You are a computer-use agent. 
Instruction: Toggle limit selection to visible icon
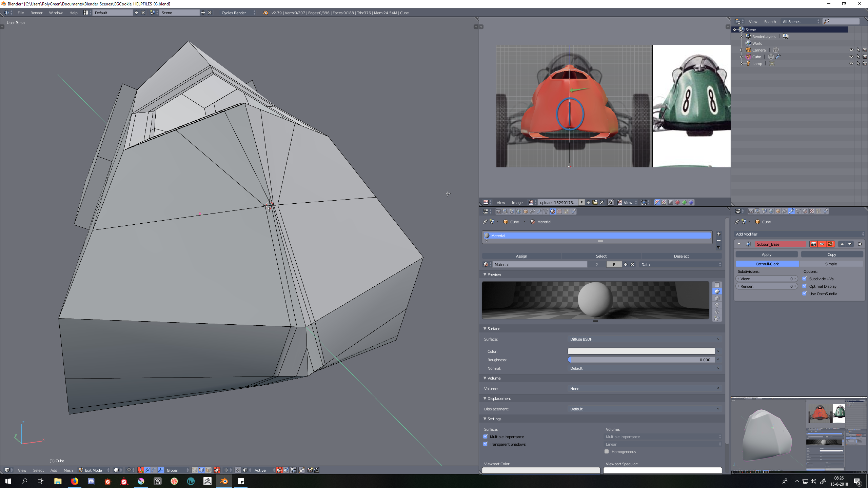[217, 470]
